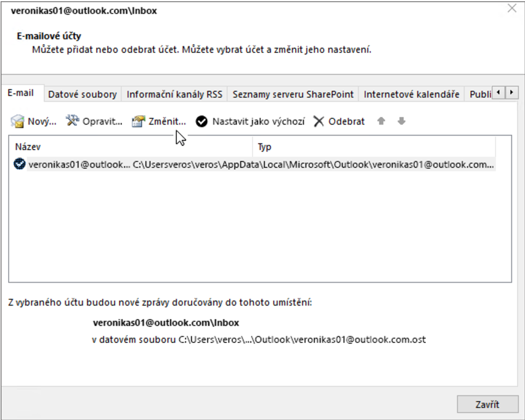Click the 'v datovém souboru' path text
The image size is (525, 420).
coord(259,340)
